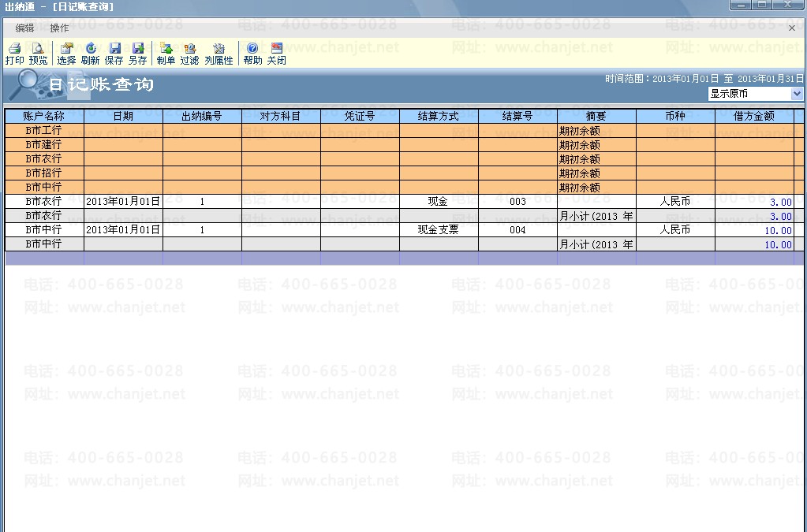This screenshot has height=532, width=807.
Task: Open the 操作 menu
Action: point(59,28)
